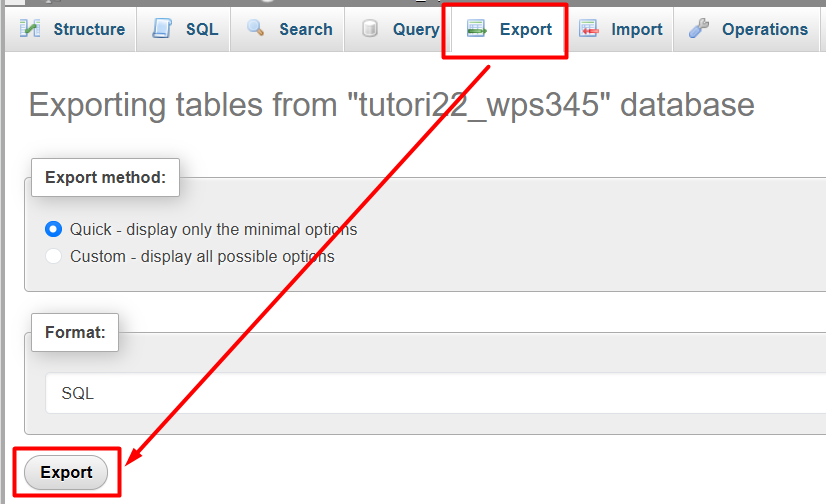826x504 pixels.
Task: Go to the Query tab label
Action: (416, 29)
